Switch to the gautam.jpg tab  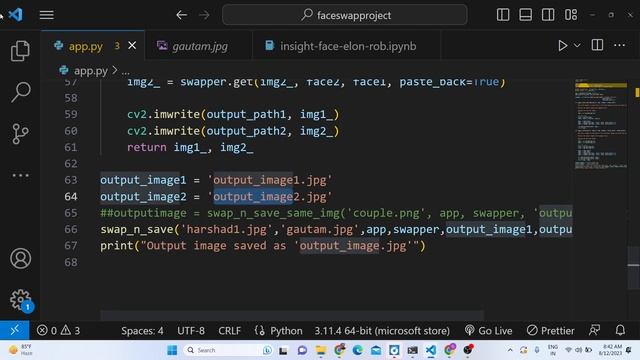pyautogui.click(x=200, y=46)
